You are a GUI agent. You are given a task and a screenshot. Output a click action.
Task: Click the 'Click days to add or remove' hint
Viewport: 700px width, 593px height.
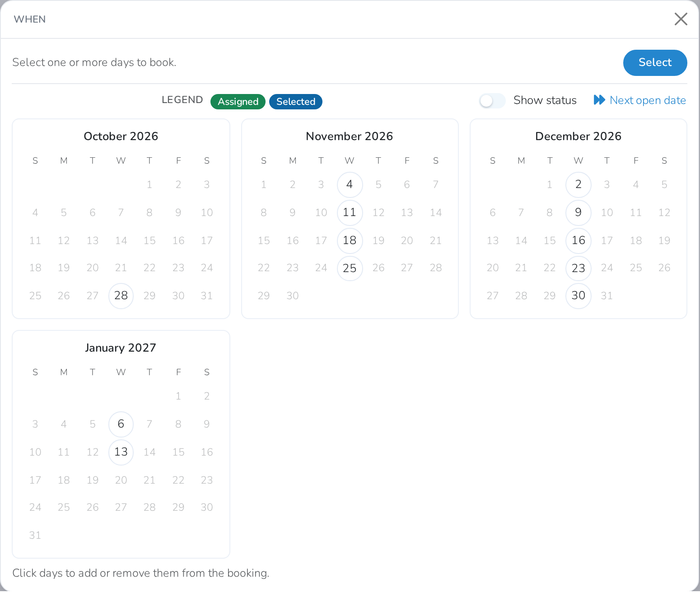pos(141,573)
